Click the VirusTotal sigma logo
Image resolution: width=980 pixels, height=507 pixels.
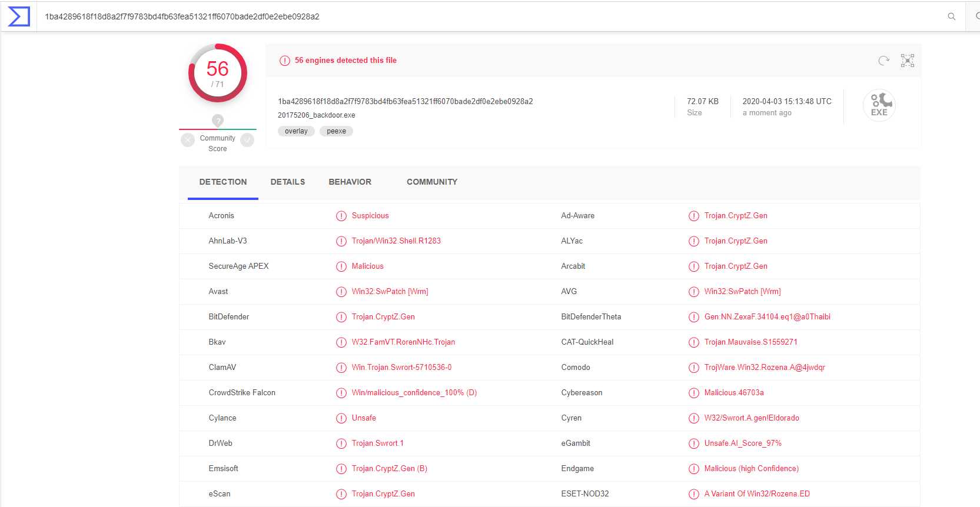click(x=19, y=16)
